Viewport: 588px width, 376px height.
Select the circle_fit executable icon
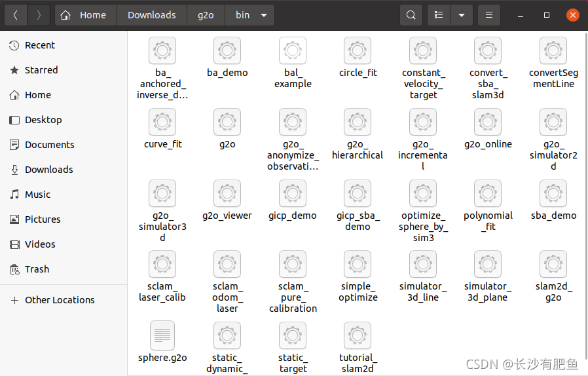[358, 50]
